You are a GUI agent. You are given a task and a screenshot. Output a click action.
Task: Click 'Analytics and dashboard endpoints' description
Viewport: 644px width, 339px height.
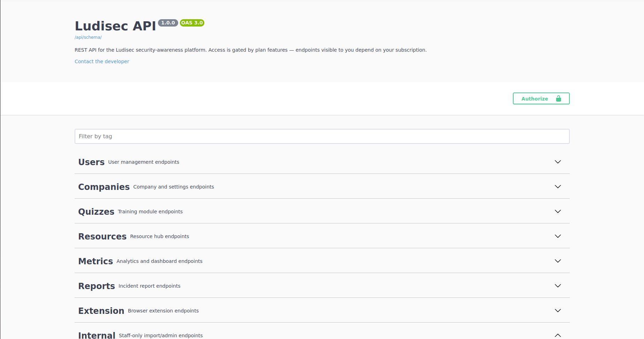[159, 261]
